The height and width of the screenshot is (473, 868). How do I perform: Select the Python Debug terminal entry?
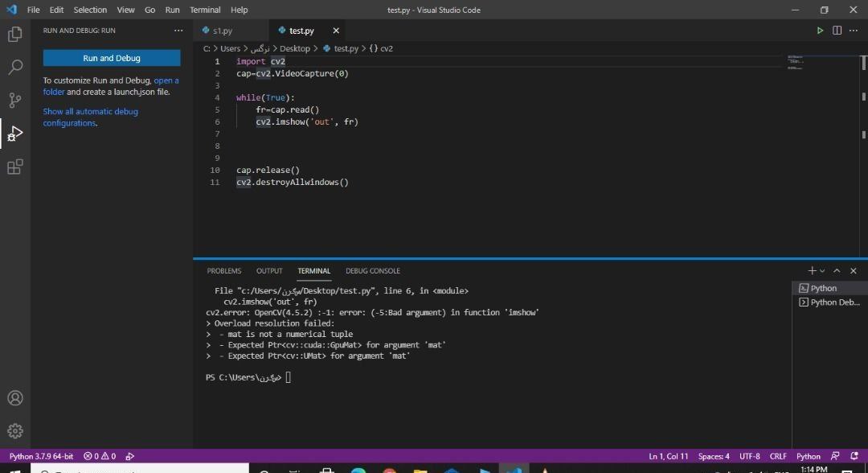(829, 302)
